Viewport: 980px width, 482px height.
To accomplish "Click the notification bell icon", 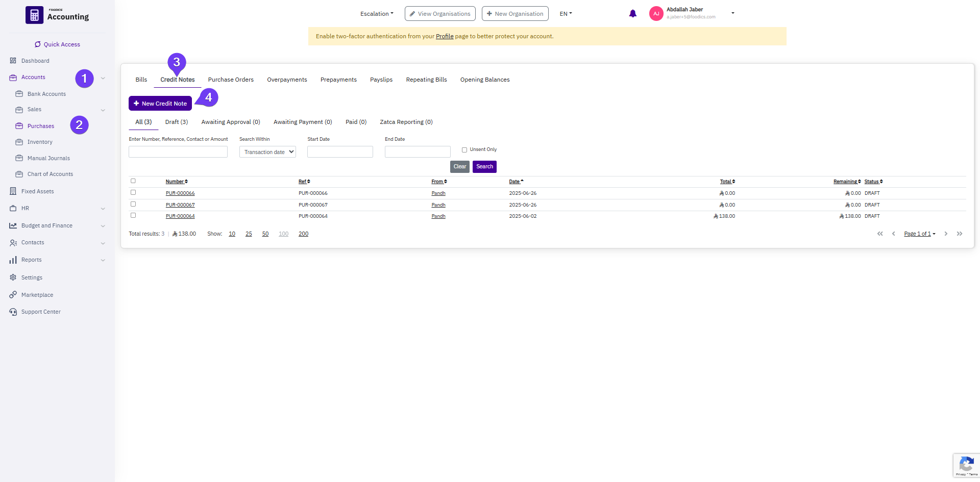I will pyautogui.click(x=632, y=14).
